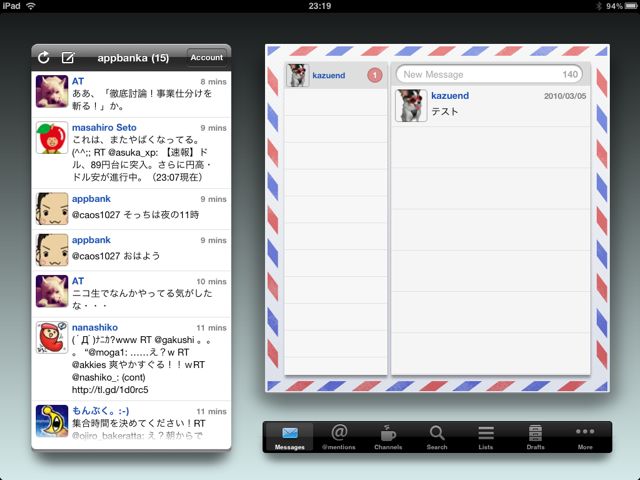Select the appbanka (15) title

tap(133, 58)
